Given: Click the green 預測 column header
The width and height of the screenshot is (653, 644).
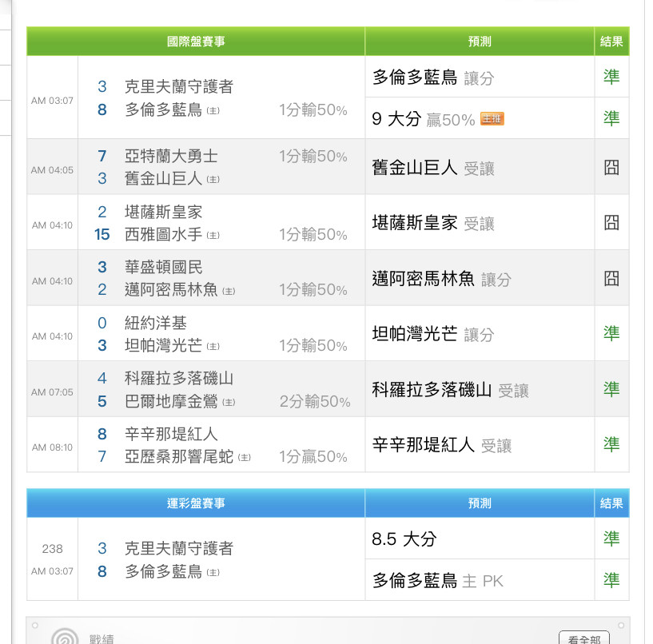Looking at the screenshot, I should 480,42.
